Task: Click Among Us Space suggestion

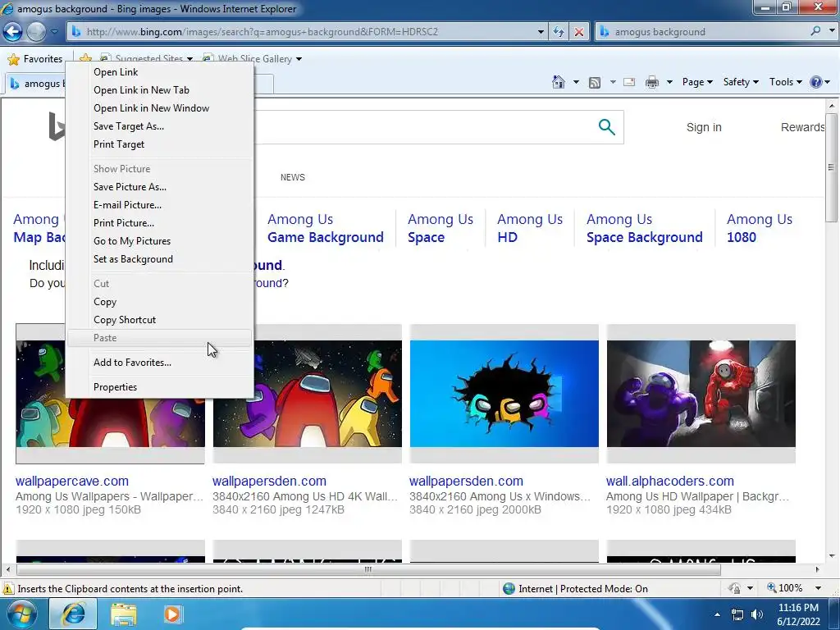Action: 441,228
